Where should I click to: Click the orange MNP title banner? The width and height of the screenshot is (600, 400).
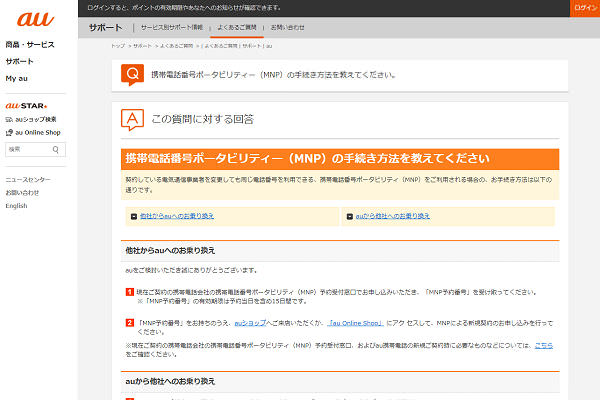tap(340, 159)
